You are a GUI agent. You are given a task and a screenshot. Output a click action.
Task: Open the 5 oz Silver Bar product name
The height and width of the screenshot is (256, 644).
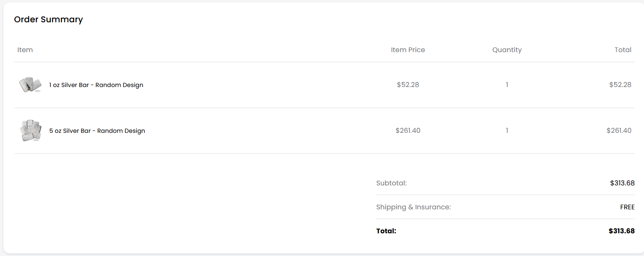click(x=97, y=131)
